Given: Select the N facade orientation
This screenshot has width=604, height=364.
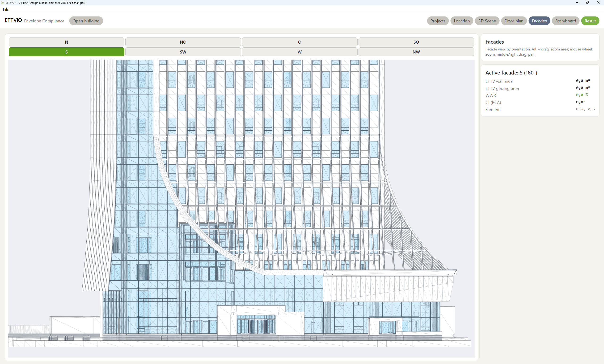Looking at the screenshot, I should coord(66,42).
